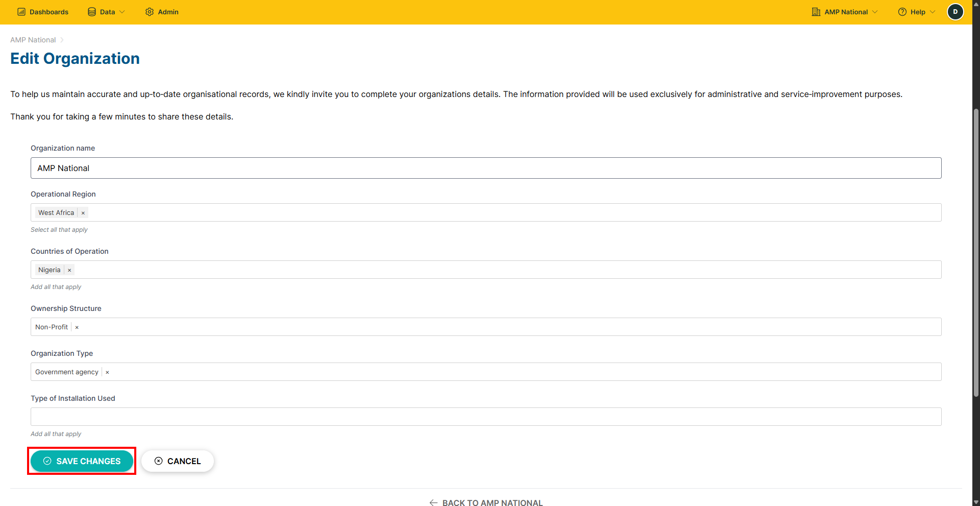The width and height of the screenshot is (980, 506).
Task: Expand the Data menu chevron
Action: pos(122,12)
